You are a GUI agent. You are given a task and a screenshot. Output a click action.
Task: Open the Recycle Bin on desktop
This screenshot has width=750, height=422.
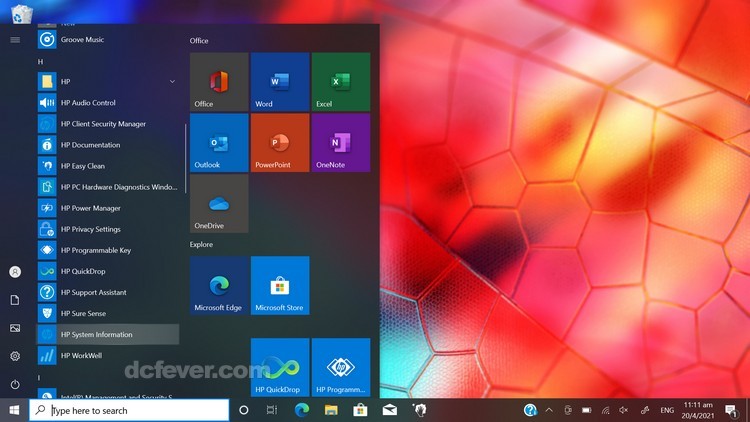22,13
